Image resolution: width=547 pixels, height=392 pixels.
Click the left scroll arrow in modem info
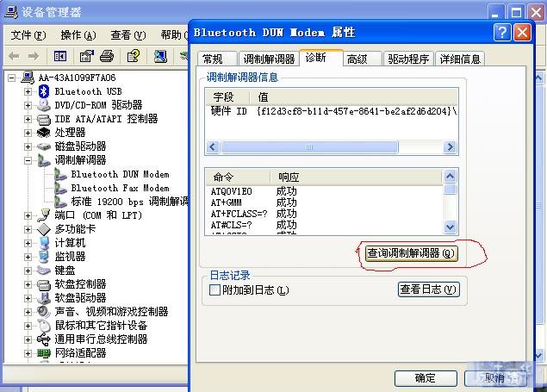[213, 147]
